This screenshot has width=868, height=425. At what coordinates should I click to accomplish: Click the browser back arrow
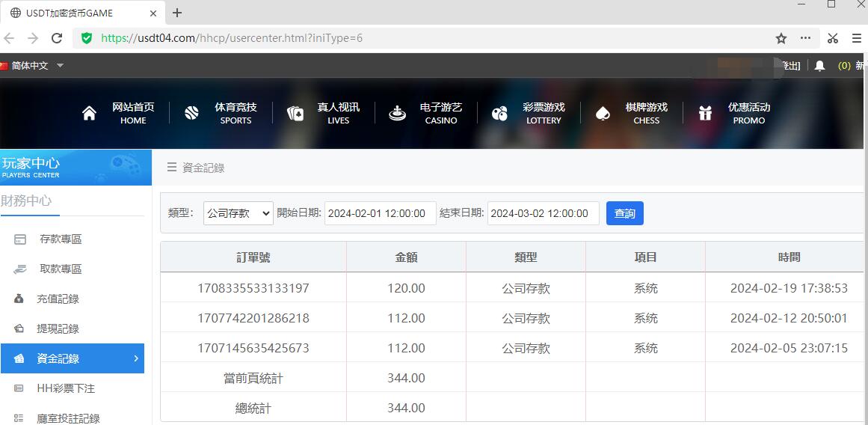(x=9, y=38)
